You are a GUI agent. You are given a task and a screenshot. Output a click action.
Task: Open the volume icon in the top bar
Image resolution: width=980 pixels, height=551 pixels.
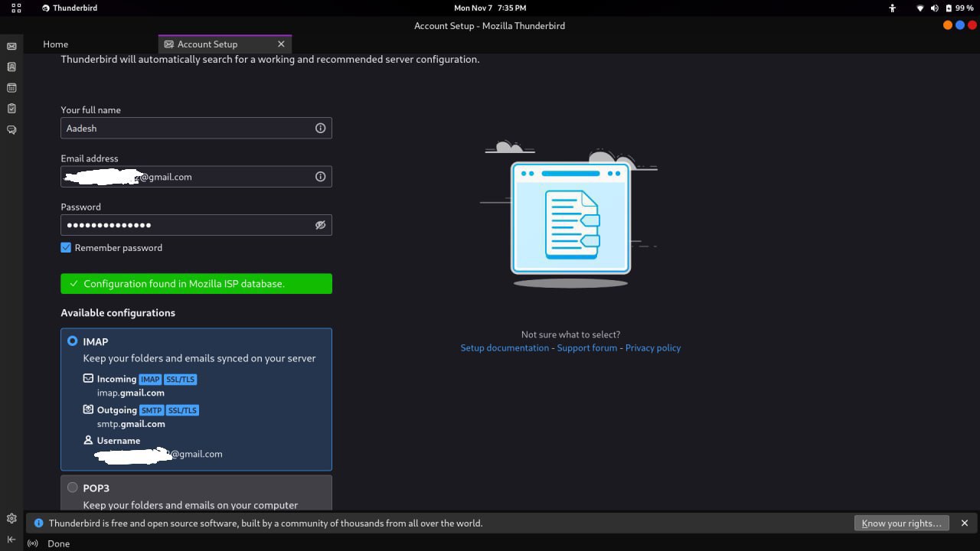click(x=934, y=8)
